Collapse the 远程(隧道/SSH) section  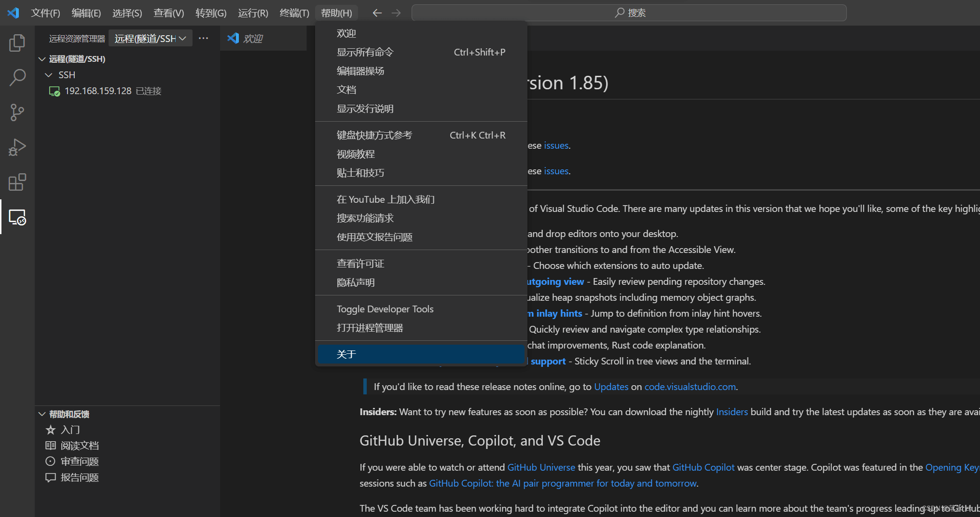(x=42, y=59)
